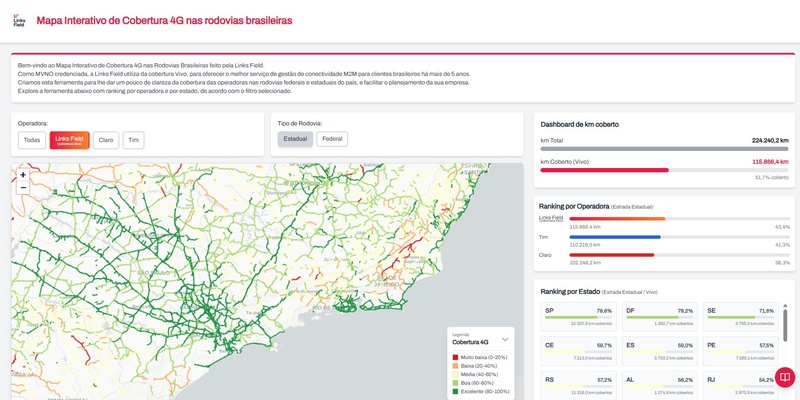Viewport: 800px width, 400px height.
Task: Zoom out the map with minus button
Action: coord(23,188)
